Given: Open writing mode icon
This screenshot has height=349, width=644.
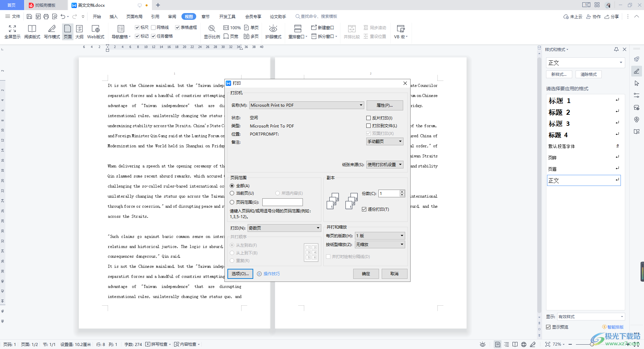Looking at the screenshot, I should click(52, 29).
